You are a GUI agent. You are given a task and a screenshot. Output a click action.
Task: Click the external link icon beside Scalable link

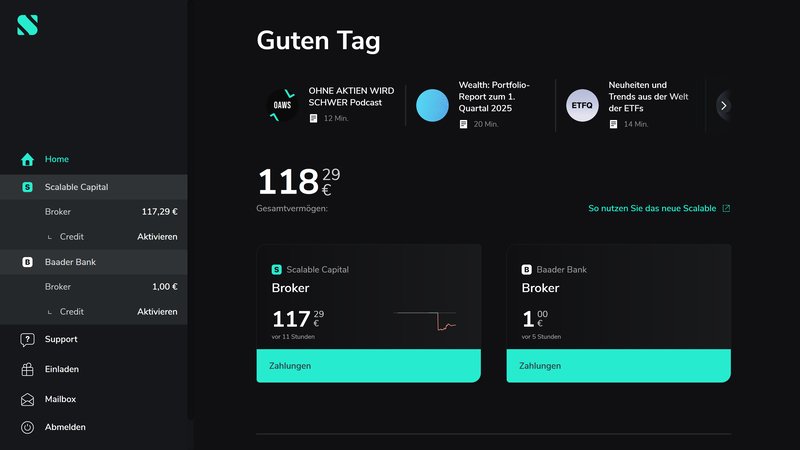click(x=726, y=208)
